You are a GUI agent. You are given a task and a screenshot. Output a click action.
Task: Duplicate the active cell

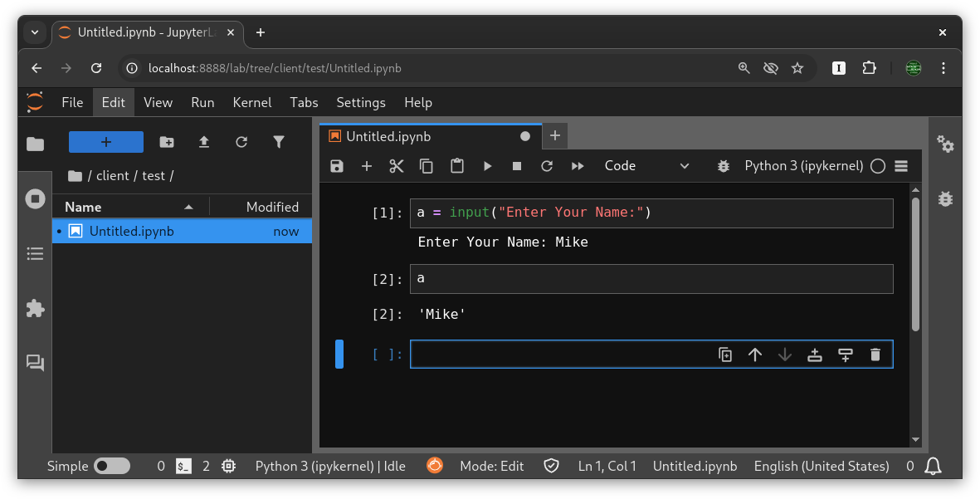point(725,355)
